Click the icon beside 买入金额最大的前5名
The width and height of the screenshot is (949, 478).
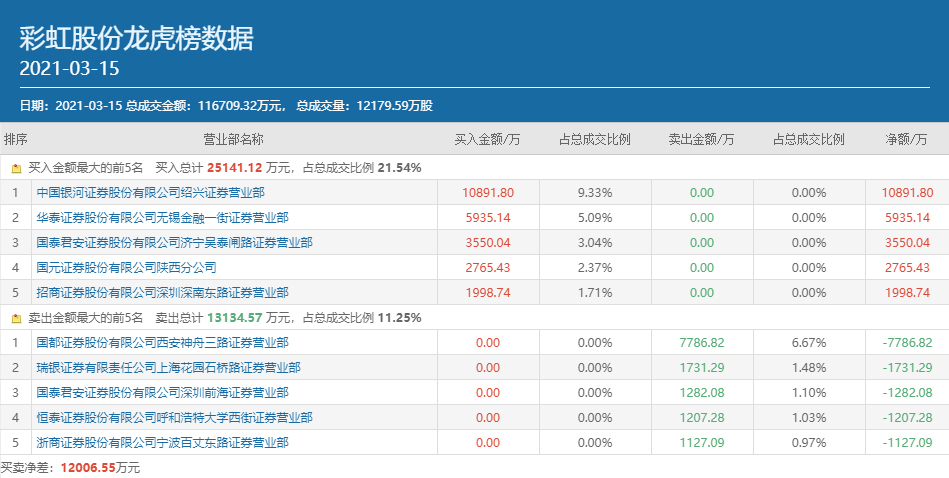click(16, 168)
